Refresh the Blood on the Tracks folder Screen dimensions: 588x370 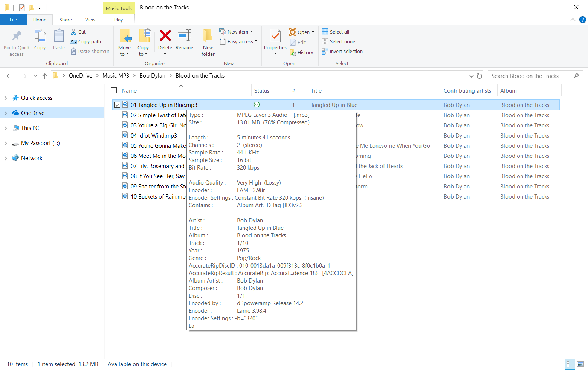480,76
